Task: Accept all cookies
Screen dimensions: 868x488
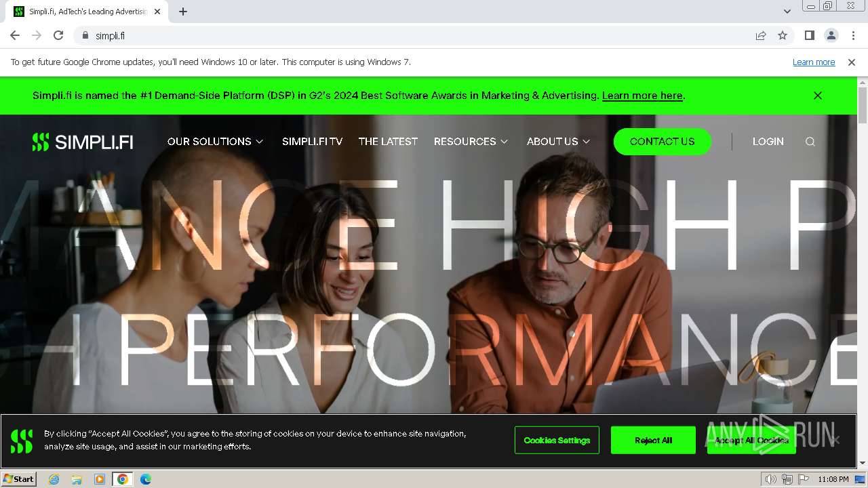Action: pos(751,441)
